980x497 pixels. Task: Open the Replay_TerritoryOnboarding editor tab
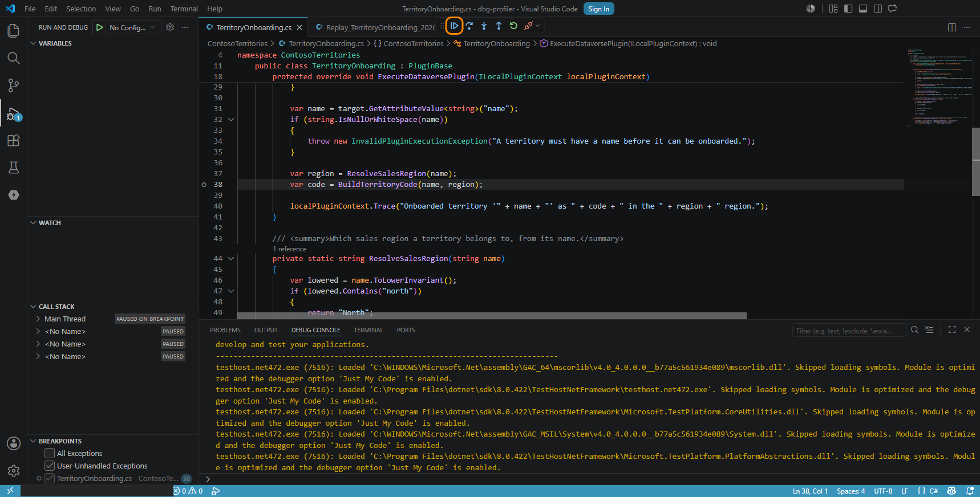click(375, 27)
